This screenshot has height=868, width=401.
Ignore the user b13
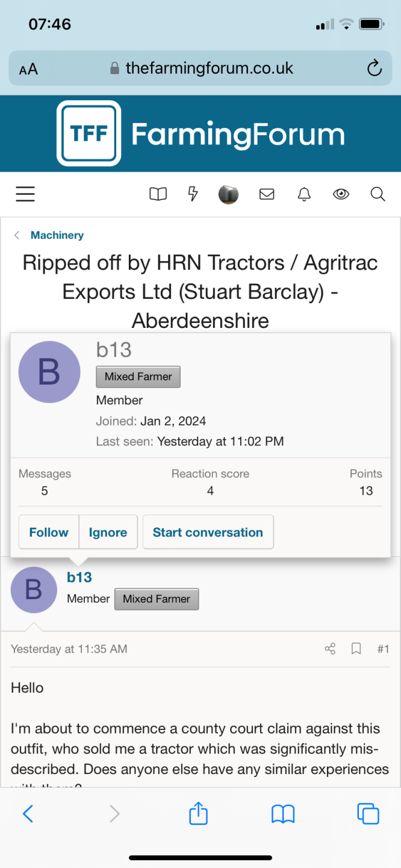pos(108,532)
